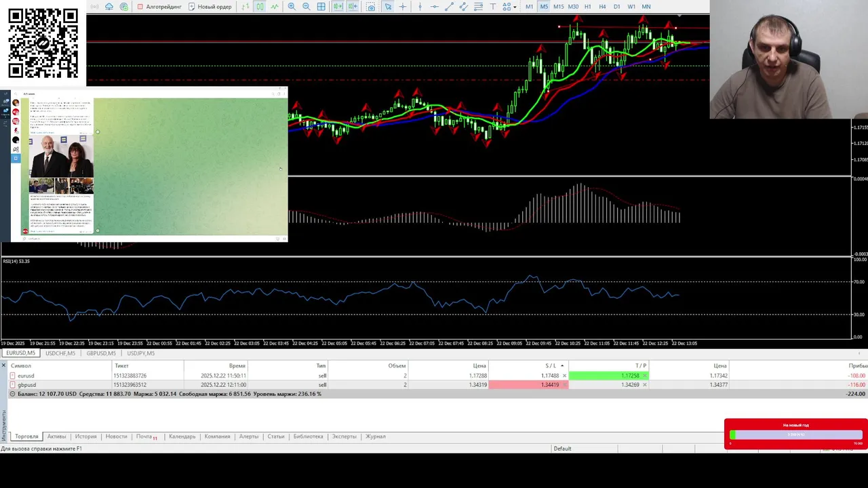Set timeframe to MN
Screen dimensions: 868x488
[x=646, y=6]
